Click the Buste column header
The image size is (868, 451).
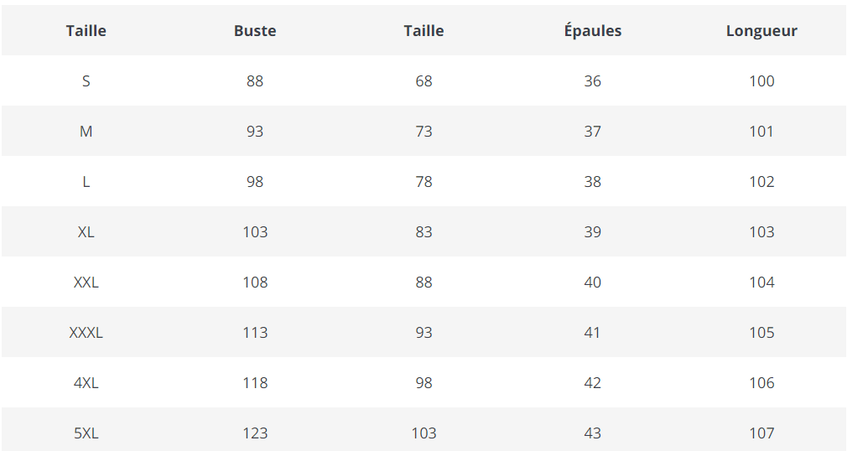255,31
